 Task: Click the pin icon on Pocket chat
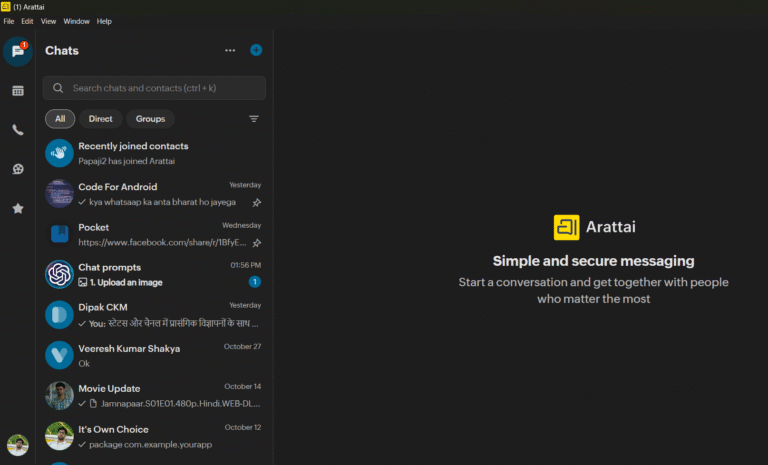[256, 243]
